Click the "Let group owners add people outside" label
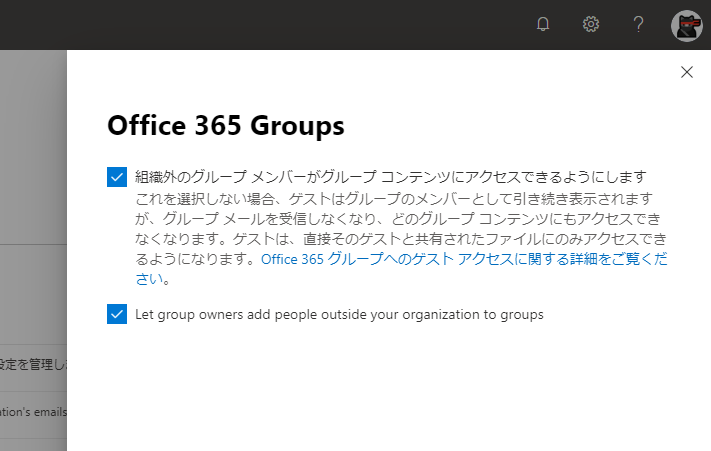The image size is (711, 451). click(x=339, y=314)
